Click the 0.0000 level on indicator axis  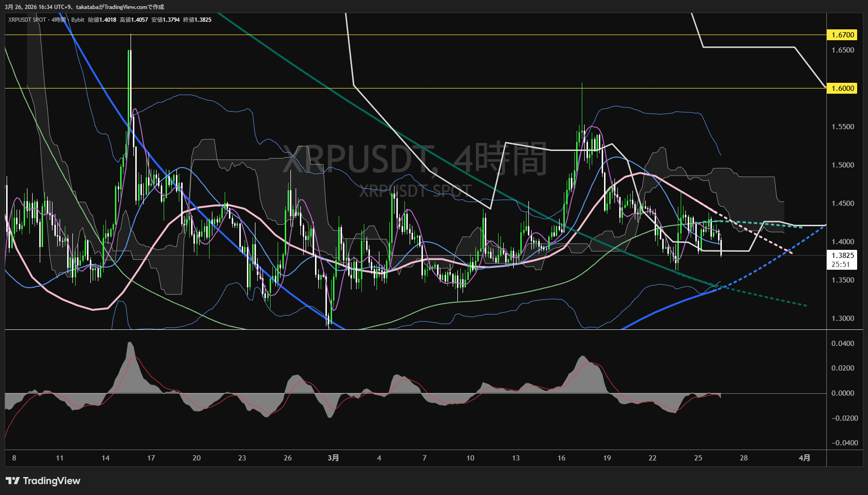tap(842, 393)
